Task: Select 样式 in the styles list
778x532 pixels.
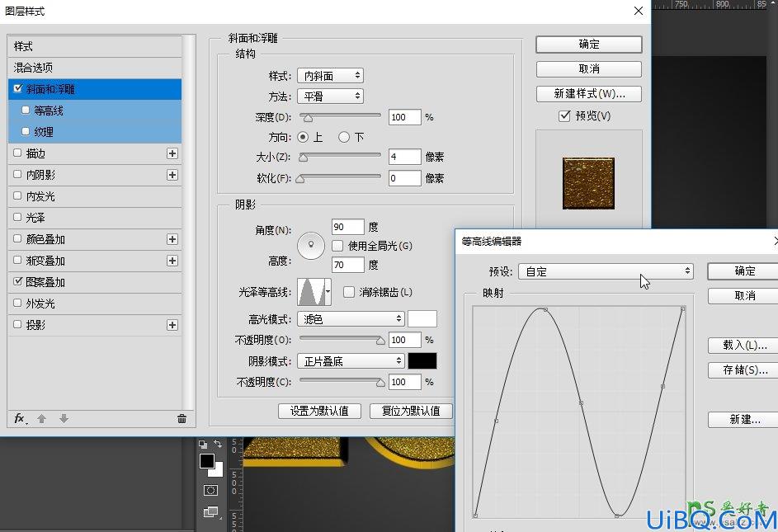Action: (94, 46)
